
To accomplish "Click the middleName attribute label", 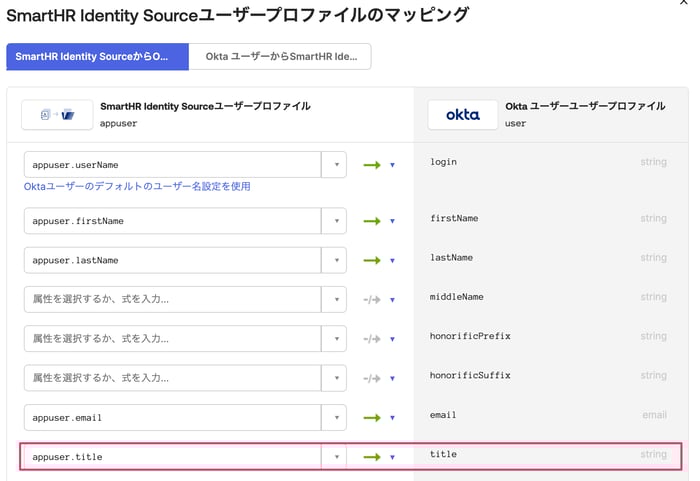I will pos(457,297).
